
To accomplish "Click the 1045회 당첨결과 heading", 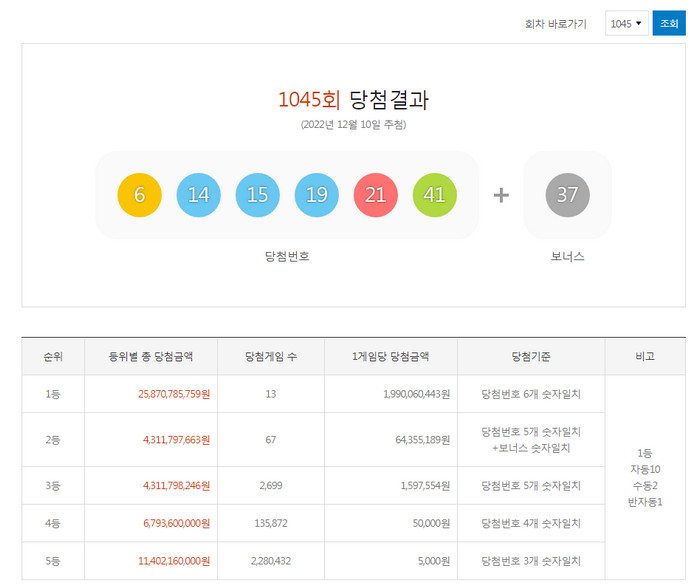I will click(x=354, y=99).
